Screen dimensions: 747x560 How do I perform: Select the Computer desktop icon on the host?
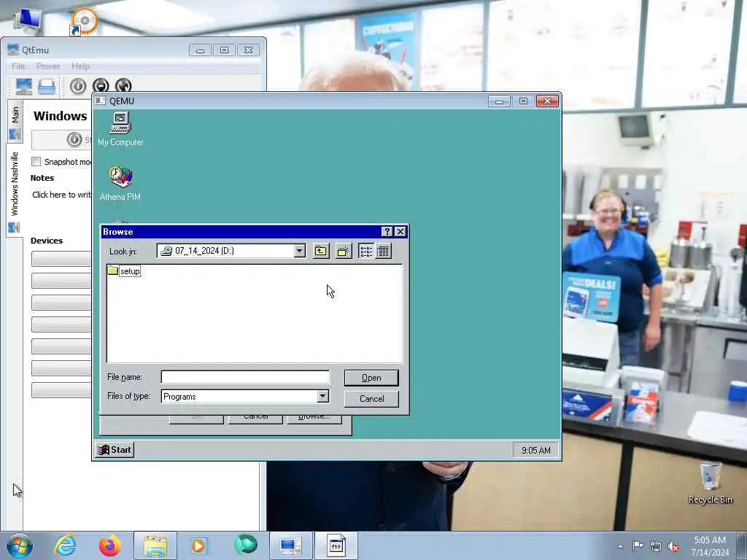tap(27, 21)
